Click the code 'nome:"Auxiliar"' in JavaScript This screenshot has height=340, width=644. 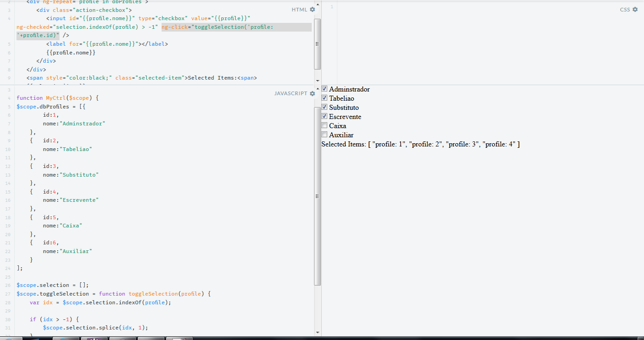tap(68, 251)
